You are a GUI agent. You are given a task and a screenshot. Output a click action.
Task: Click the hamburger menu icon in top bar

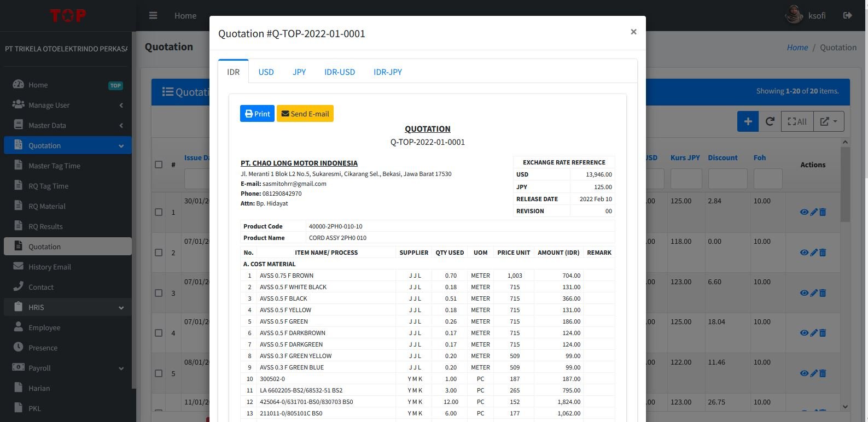pyautogui.click(x=153, y=16)
